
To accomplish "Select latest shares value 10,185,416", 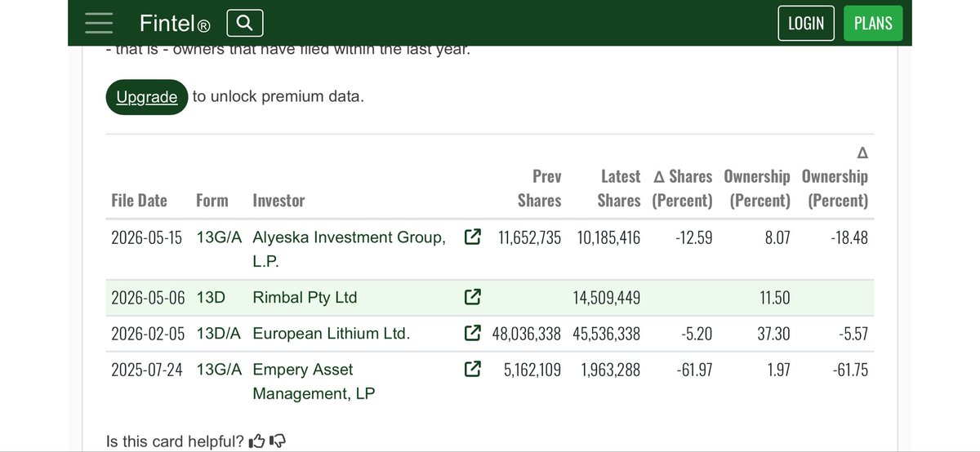I will [x=607, y=237].
